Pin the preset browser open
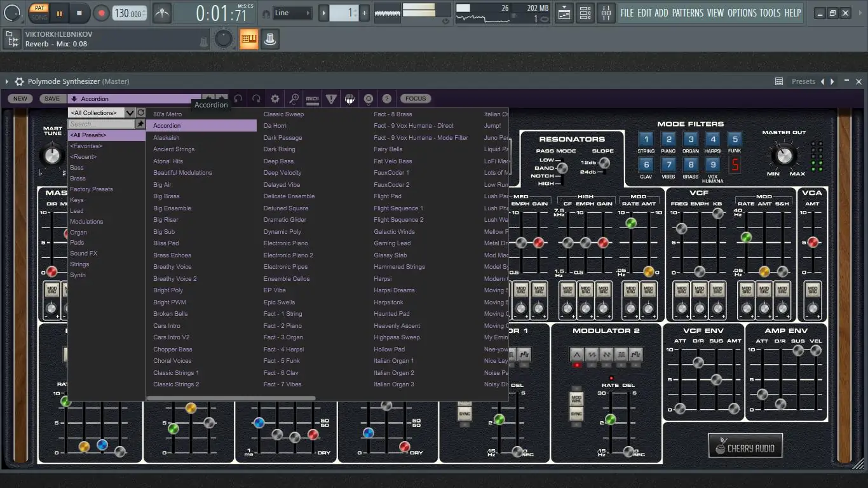Screen dimensions: 868x488 tap(140, 124)
